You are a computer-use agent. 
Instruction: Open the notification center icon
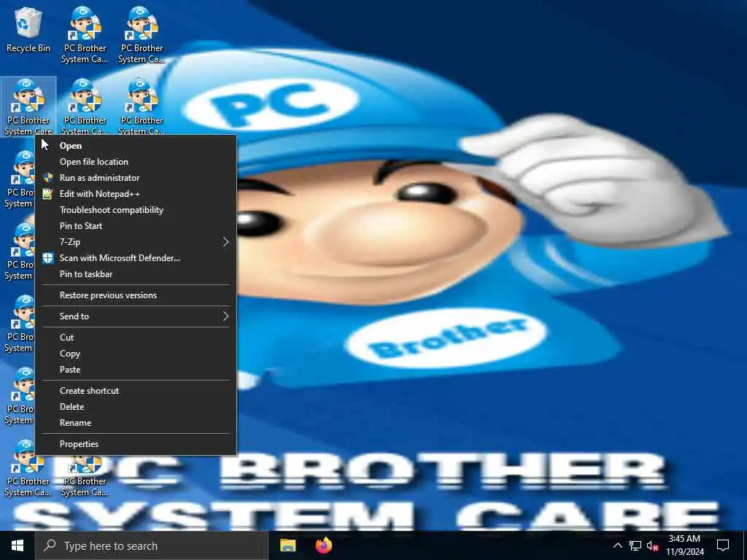pyautogui.click(x=723, y=545)
